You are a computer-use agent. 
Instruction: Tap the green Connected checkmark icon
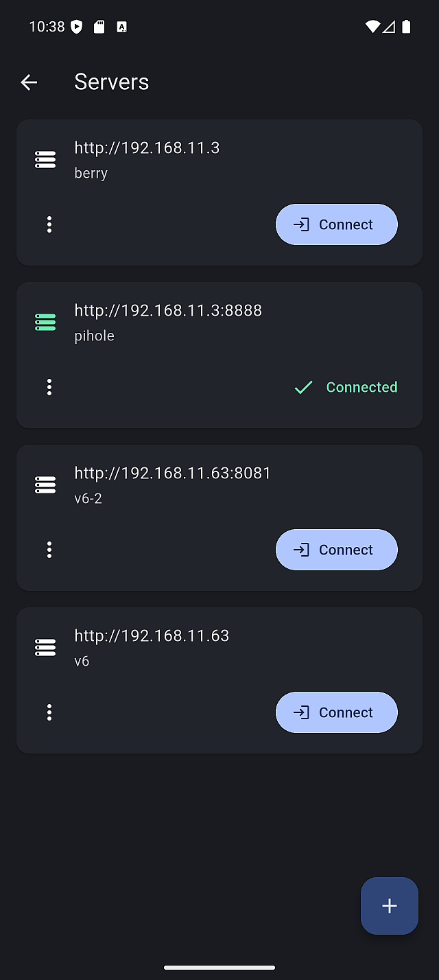(x=303, y=388)
